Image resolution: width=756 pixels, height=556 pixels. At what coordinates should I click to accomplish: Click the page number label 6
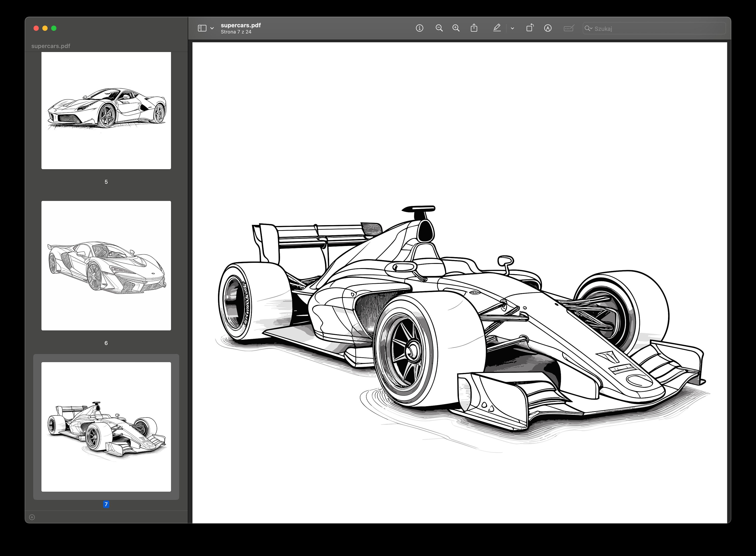coord(106,343)
